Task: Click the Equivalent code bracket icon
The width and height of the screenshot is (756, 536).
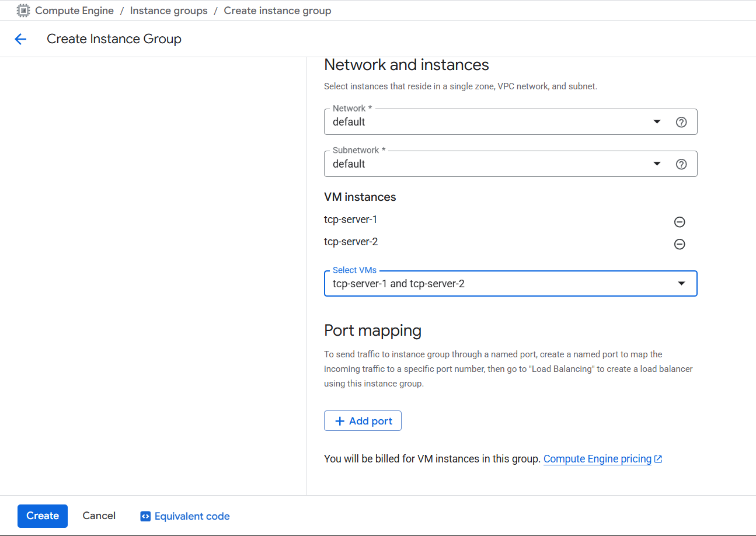Action: tap(145, 516)
